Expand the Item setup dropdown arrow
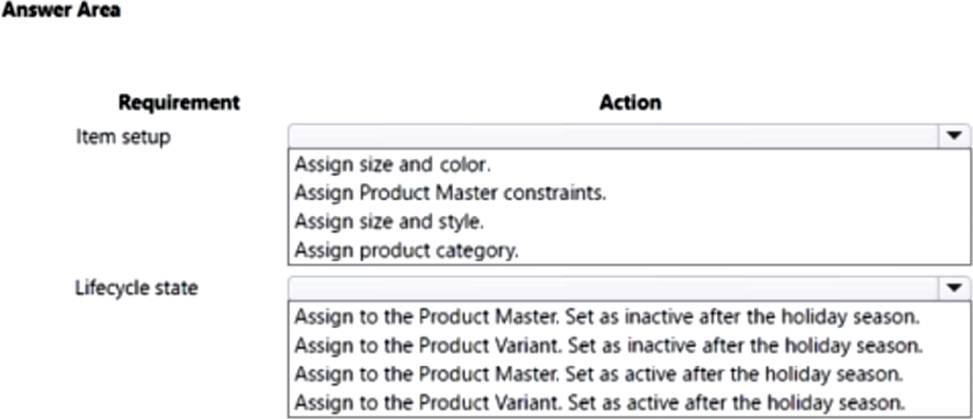 (953, 136)
